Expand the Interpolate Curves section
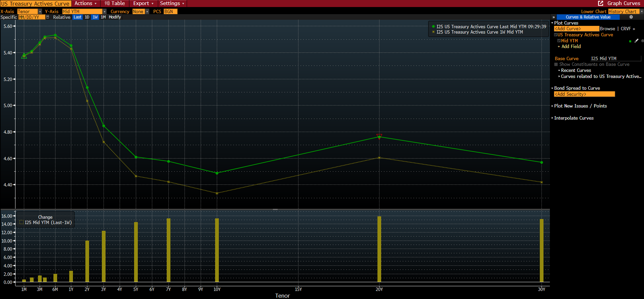 tap(573, 118)
